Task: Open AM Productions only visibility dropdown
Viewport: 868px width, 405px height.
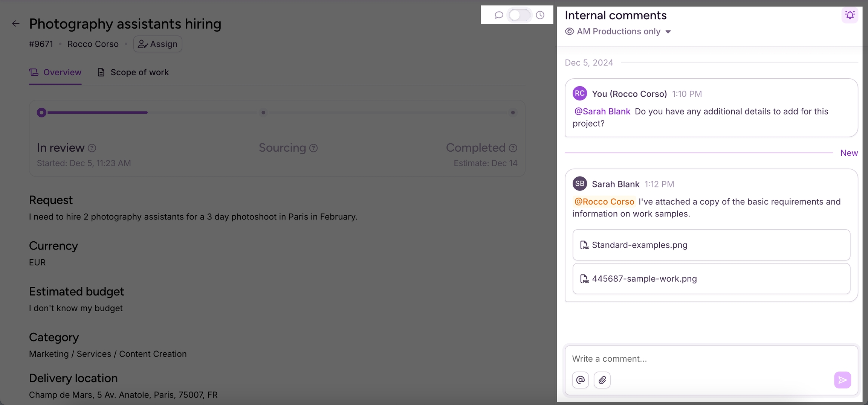Action: (618, 32)
